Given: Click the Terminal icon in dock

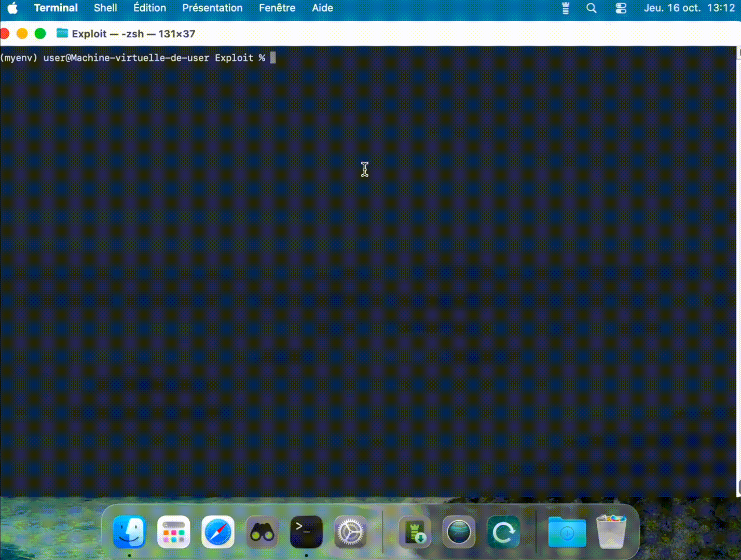Looking at the screenshot, I should pyautogui.click(x=306, y=532).
